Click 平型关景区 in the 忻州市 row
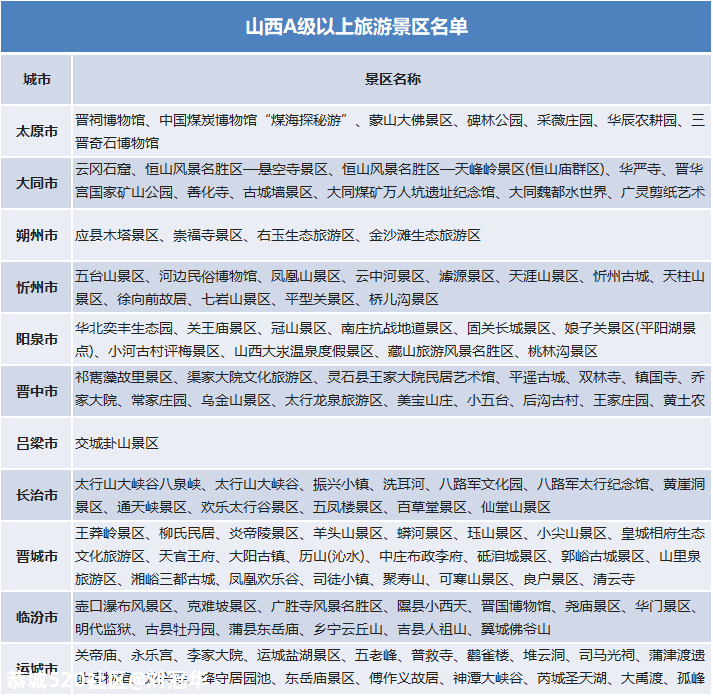The width and height of the screenshot is (713, 696). point(320,299)
